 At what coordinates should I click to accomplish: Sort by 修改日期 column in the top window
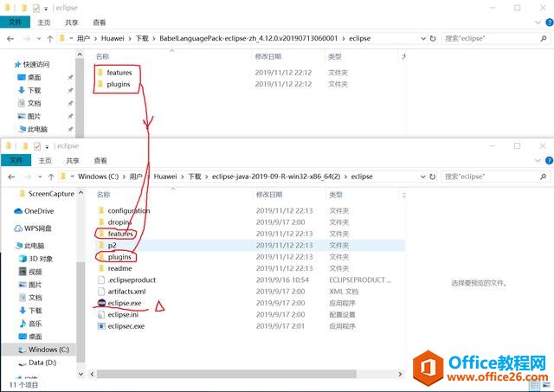click(x=268, y=56)
